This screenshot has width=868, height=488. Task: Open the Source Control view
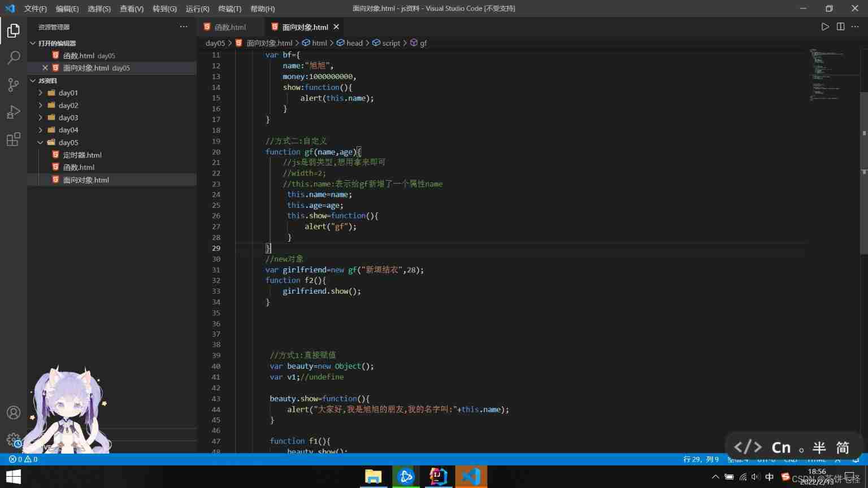click(x=14, y=85)
